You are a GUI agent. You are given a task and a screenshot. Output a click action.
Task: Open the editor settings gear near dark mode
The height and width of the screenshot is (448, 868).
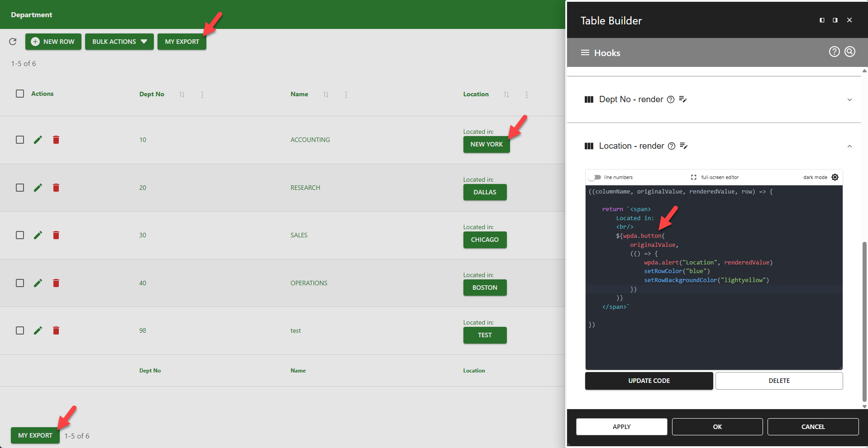click(x=835, y=177)
